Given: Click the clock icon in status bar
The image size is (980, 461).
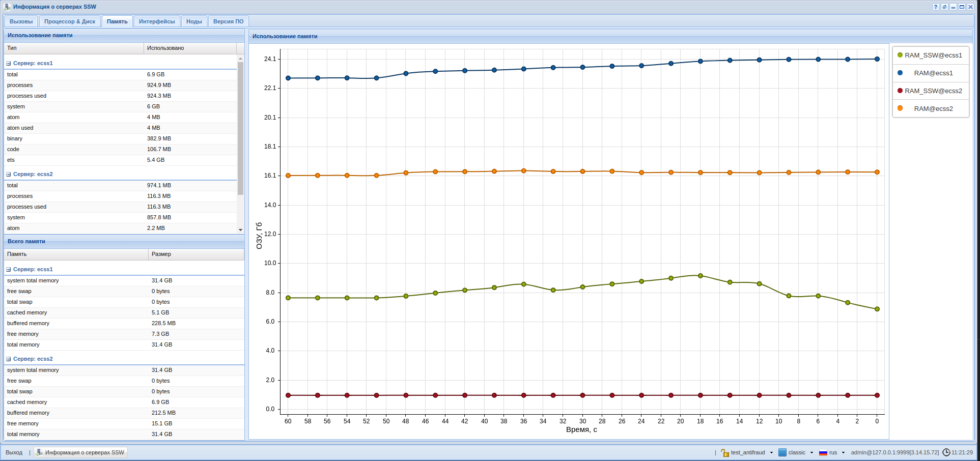Looking at the screenshot, I should click(x=946, y=452).
